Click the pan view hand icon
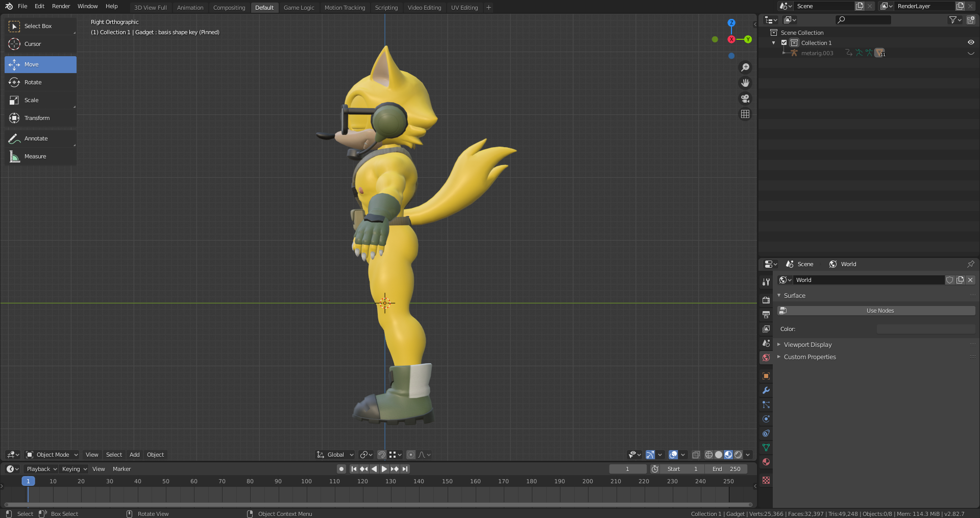Image resolution: width=980 pixels, height=518 pixels. 745,83
